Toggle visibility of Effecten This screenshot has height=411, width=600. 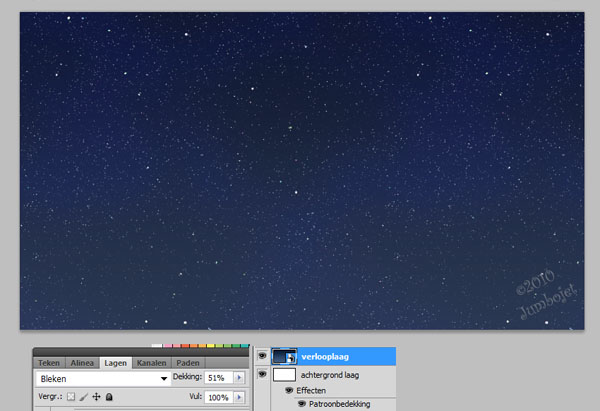point(289,390)
